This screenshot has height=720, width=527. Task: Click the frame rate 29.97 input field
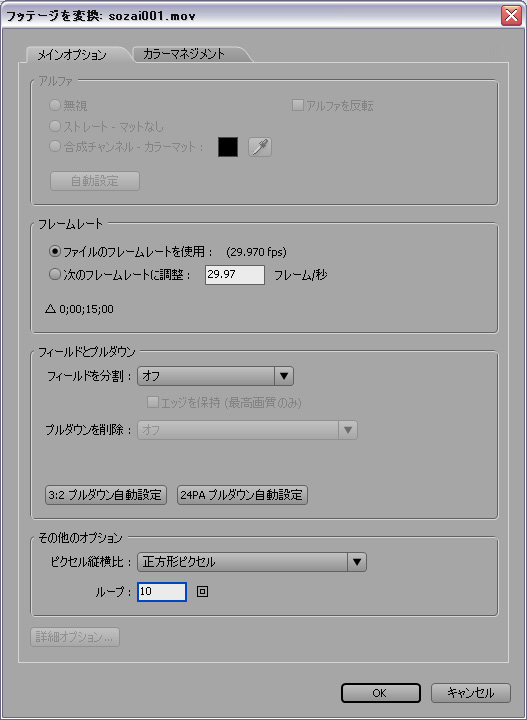tap(235, 275)
